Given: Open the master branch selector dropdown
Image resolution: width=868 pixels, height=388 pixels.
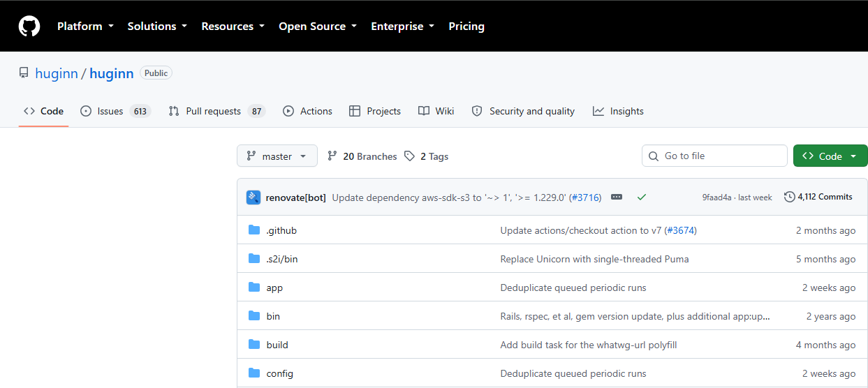Looking at the screenshot, I should pos(277,156).
